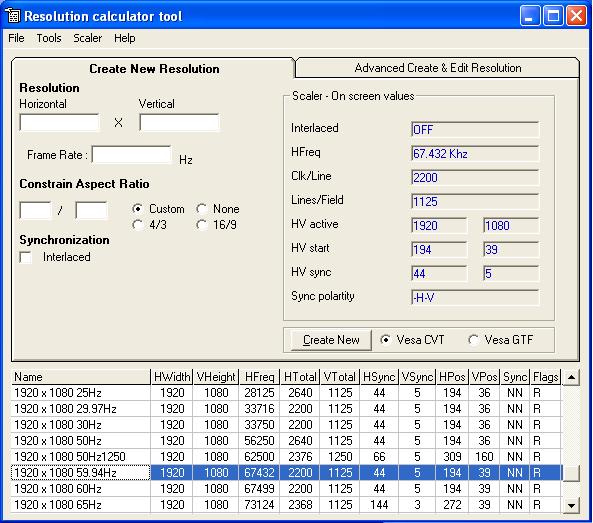Click the Sync polarity -H-V field

click(475, 298)
